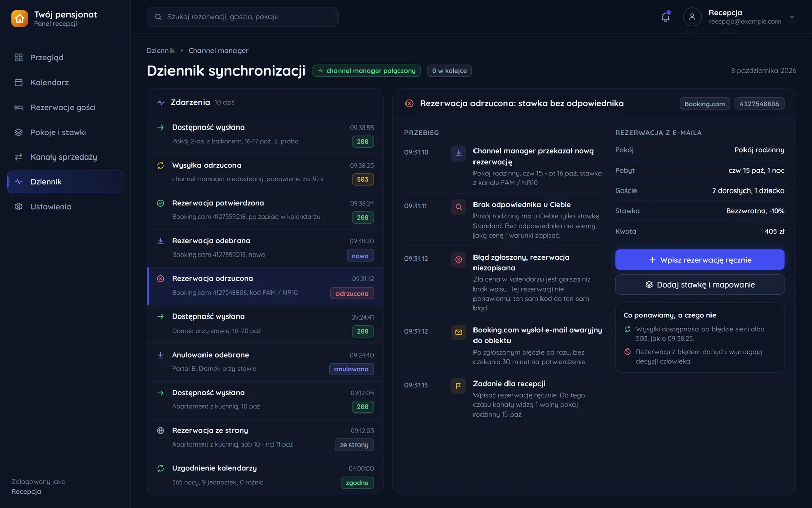Click the anulowana status badge

352,369
